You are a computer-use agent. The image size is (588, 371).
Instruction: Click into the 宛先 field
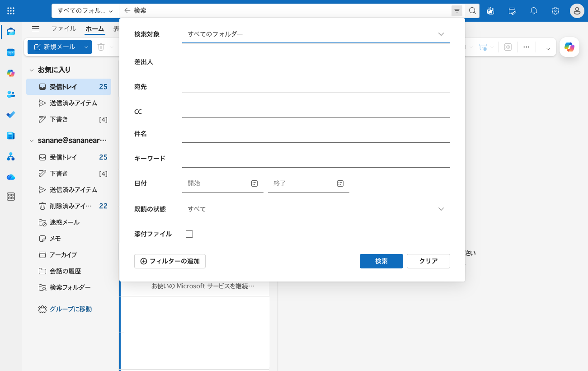pyautogui.click(x=316, y=86)
